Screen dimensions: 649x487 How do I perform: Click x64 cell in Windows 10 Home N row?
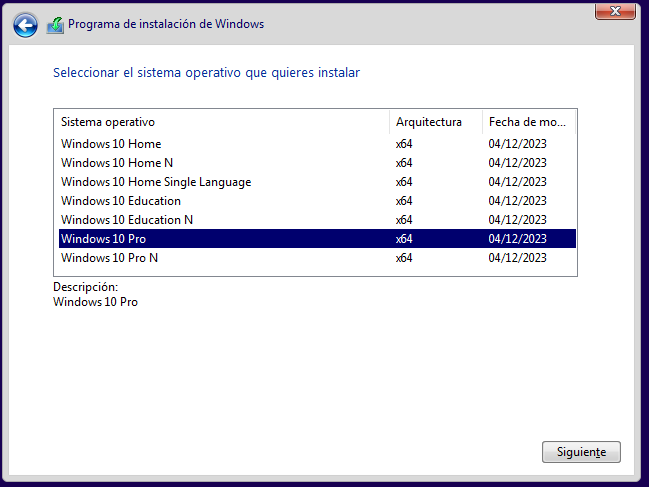click(x=404, y=163)
